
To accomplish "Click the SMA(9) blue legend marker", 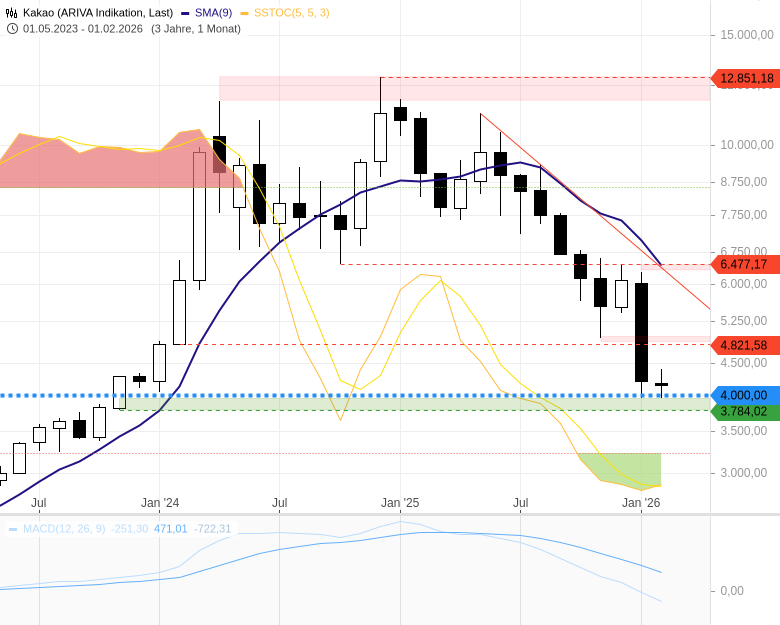I will (186, 13).
